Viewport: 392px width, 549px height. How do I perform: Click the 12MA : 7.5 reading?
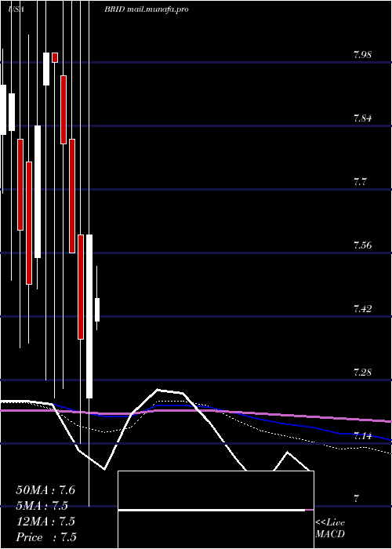click(x=45, y=522)
